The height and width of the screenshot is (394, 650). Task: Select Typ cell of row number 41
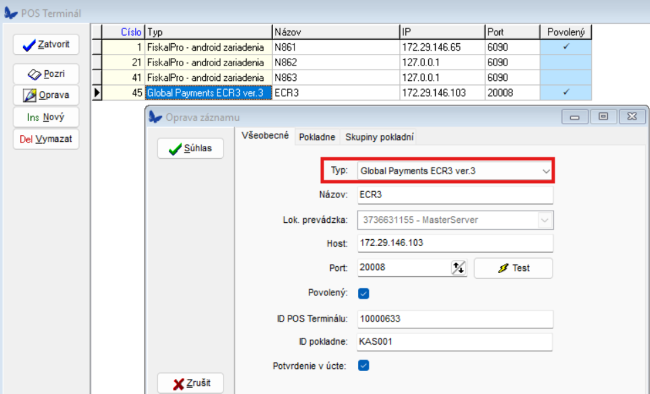pyautogui.click(x=208, y=78)
